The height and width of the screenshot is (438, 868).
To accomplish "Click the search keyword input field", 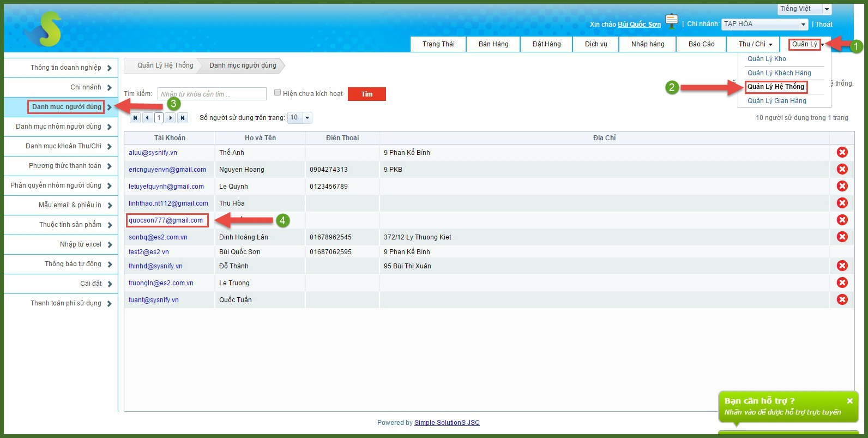I will 212,94.
